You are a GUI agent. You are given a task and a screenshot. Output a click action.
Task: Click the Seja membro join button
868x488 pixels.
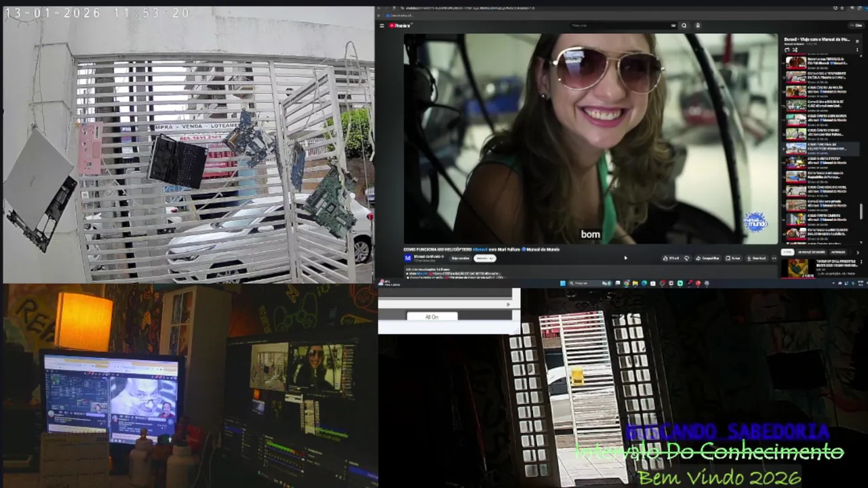460,258
